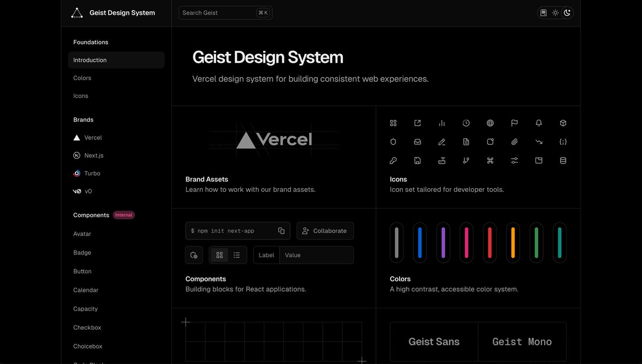This screenshot has height=364, width=642.
Task: Click the grid squares icon in Icons card
Action: coord(393,123)
